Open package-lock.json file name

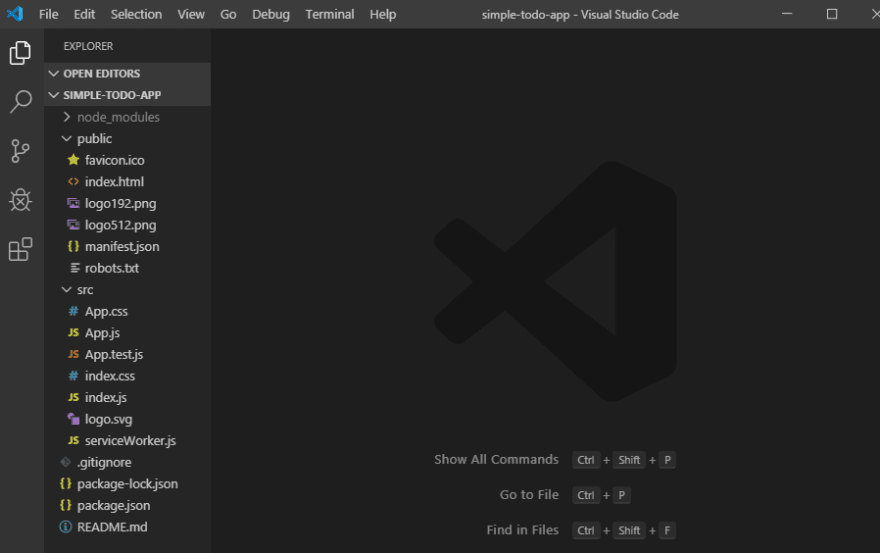click(127, 484)
